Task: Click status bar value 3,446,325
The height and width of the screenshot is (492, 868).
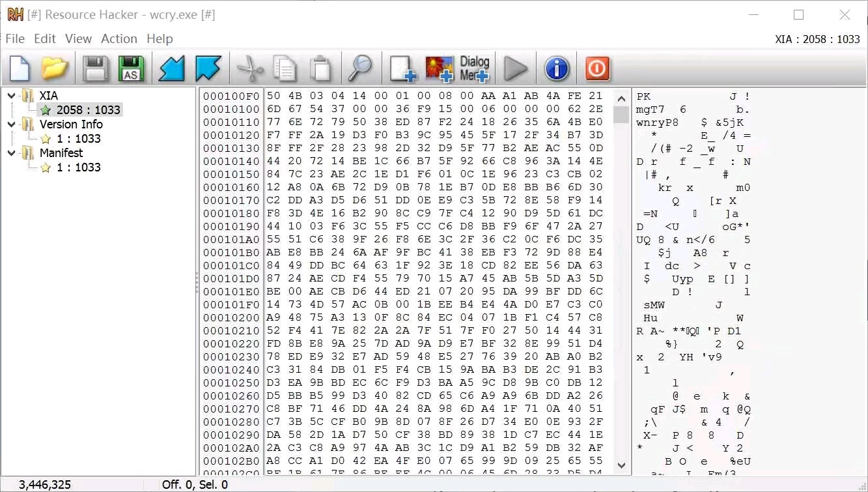Action: (45, 485)
